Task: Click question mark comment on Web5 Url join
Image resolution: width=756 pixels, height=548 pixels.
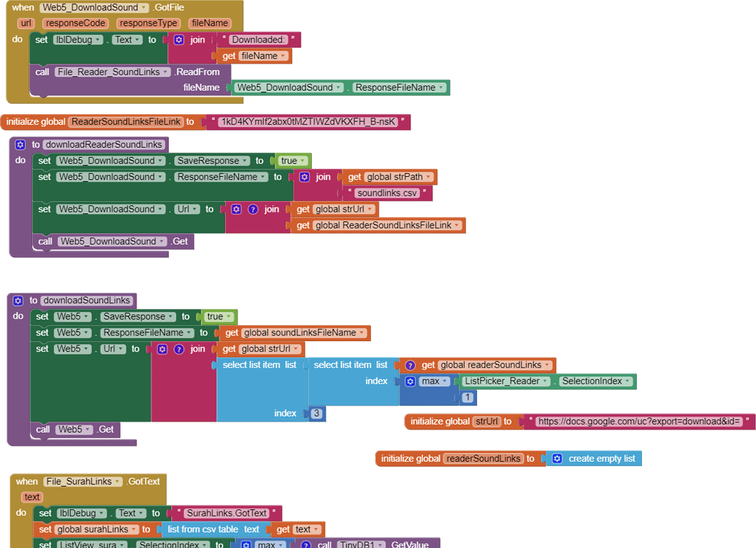Action: (x=179, y=349)
